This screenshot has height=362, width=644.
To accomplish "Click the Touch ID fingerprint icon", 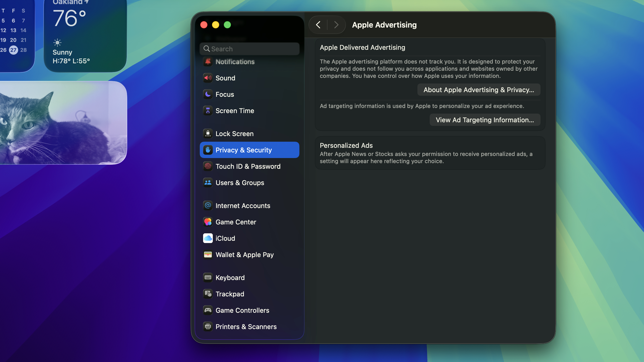I will click(x=208, y=166).
